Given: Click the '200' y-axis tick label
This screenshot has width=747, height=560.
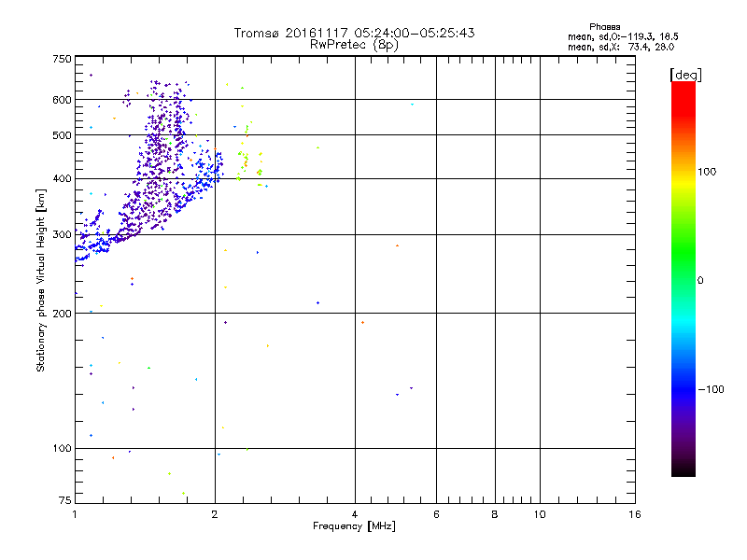Looking at the screenshot, I should point(62,314).
